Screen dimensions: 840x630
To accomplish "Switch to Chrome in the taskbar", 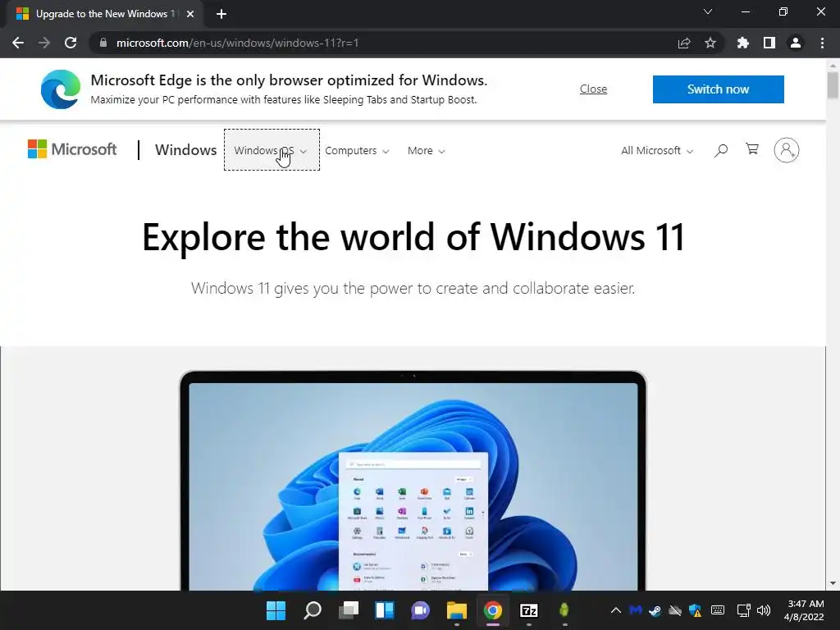I will pos(493,610).
